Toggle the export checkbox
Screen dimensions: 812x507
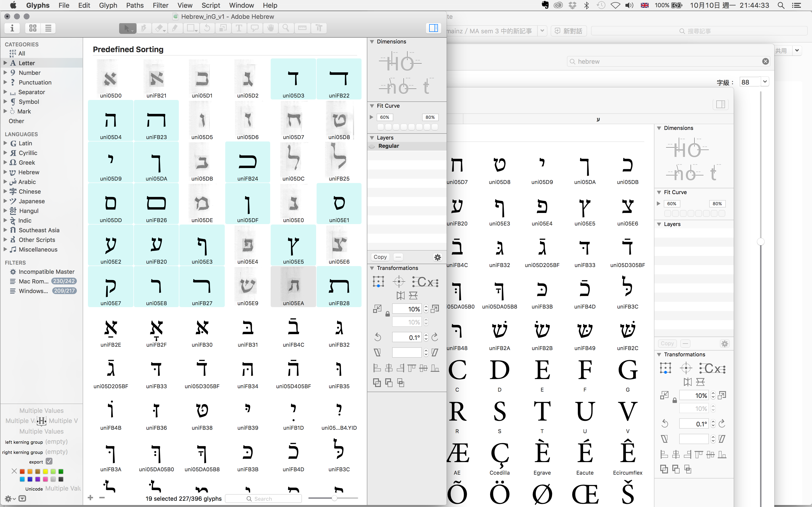pyautogui.click(x=49, y=461)
